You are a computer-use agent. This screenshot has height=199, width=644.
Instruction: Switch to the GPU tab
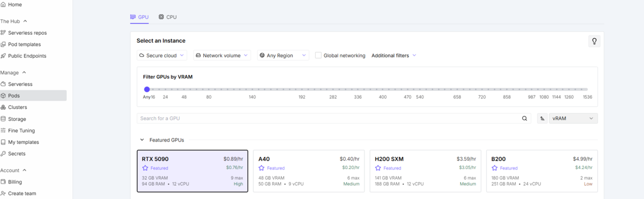(140, 17)
